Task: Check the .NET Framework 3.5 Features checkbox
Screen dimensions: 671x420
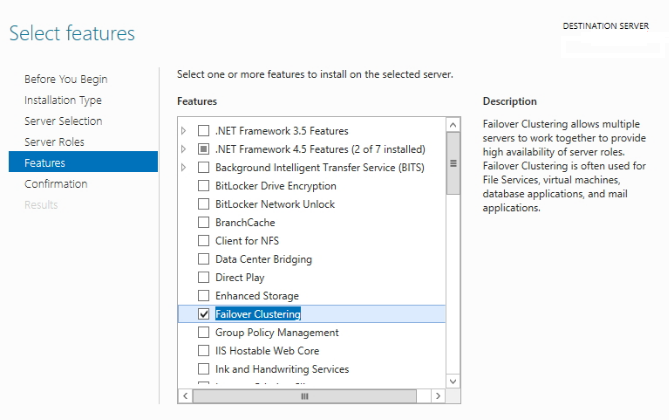Action: [x=204, y=131]
